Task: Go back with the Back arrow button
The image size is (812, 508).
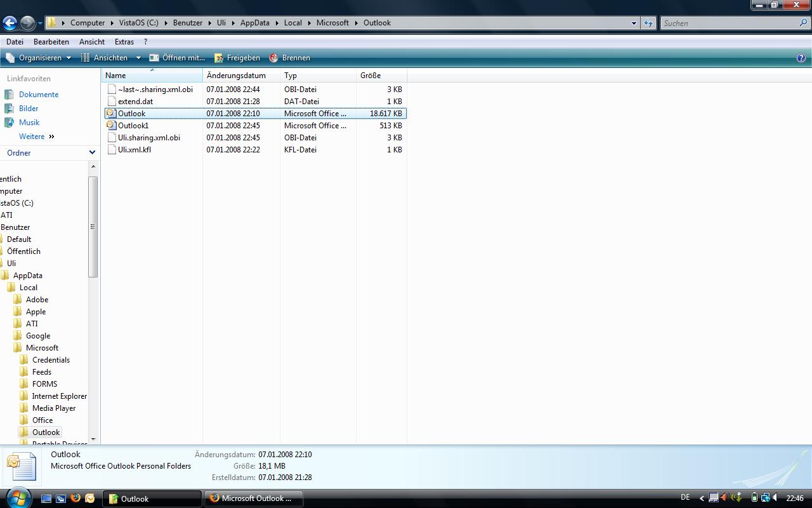Action: pos(10,23)
